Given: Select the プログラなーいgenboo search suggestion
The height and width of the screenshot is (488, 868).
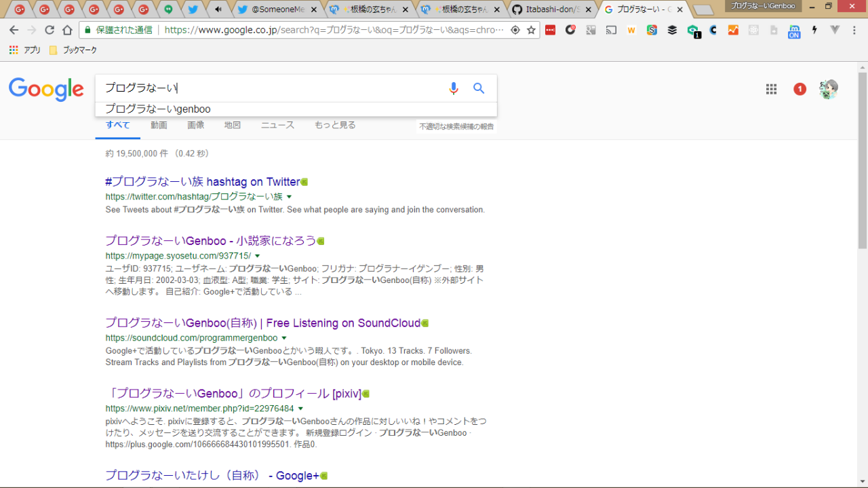Looking at the screenshot, I should tap(158, 109).
